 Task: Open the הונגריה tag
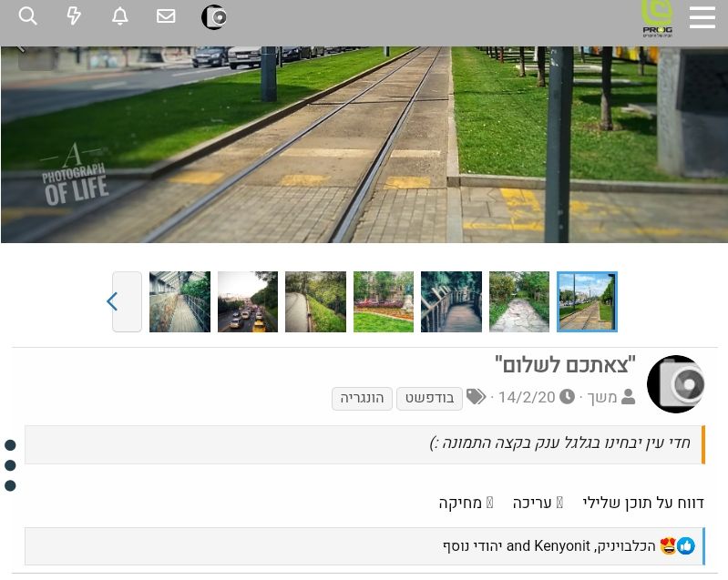click(x=362, y=399)
